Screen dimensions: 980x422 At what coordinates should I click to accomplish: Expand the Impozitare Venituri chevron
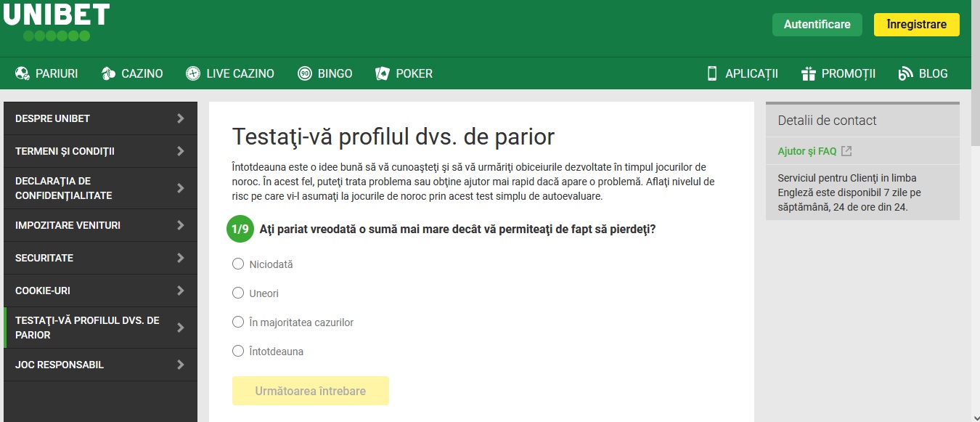181,225
